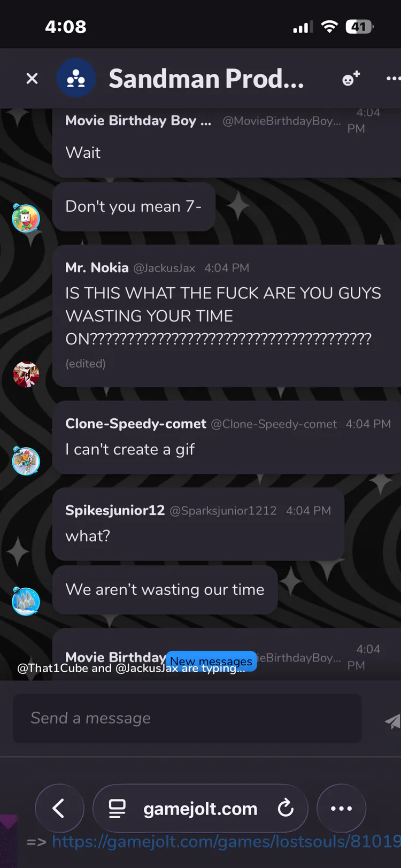Select the Sandman Prod chat title

[206, 79]
